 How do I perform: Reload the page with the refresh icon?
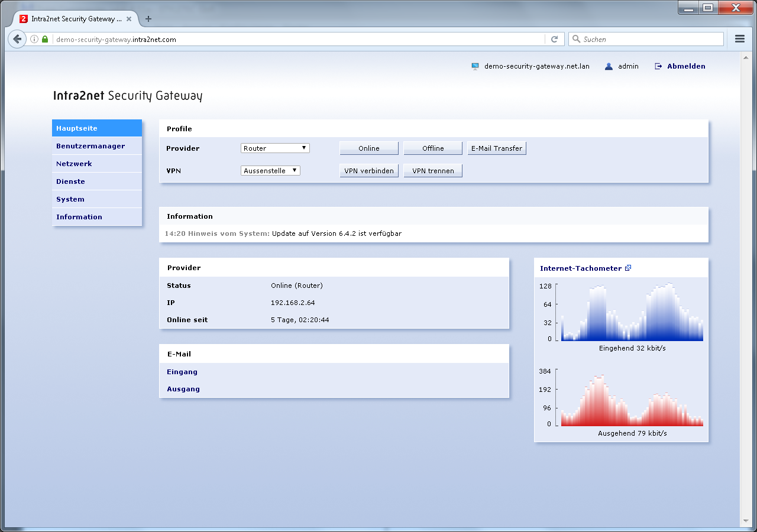point(554,39)
